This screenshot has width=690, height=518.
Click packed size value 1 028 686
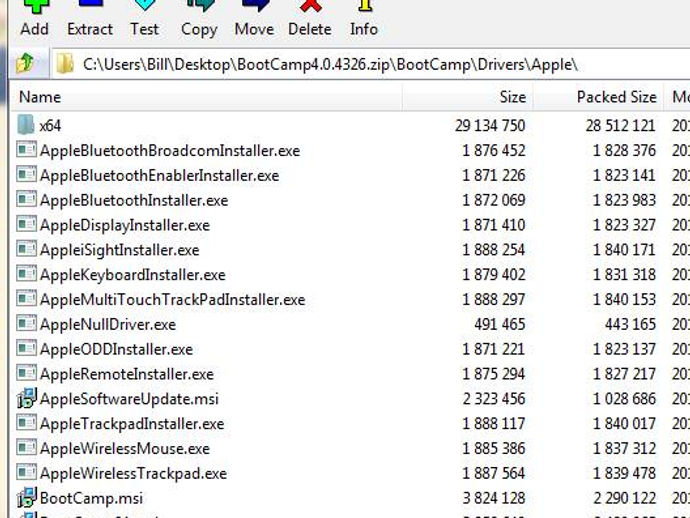pyautogui.click(x=624, y=399)
